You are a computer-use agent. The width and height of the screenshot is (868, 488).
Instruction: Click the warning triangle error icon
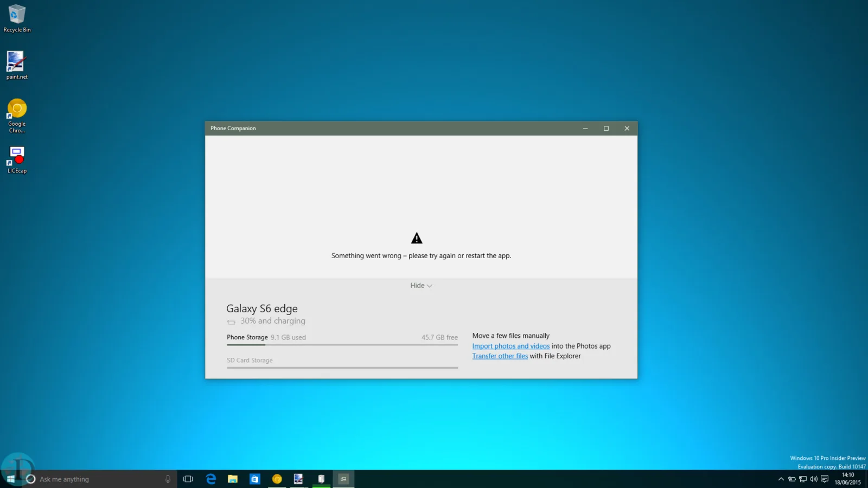[417, 238]
